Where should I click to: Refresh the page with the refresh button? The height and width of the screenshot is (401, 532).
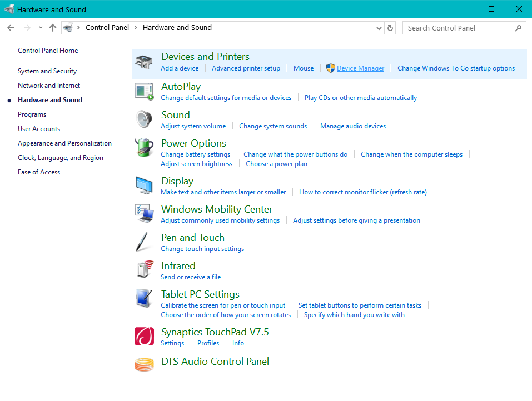point(391,27)
